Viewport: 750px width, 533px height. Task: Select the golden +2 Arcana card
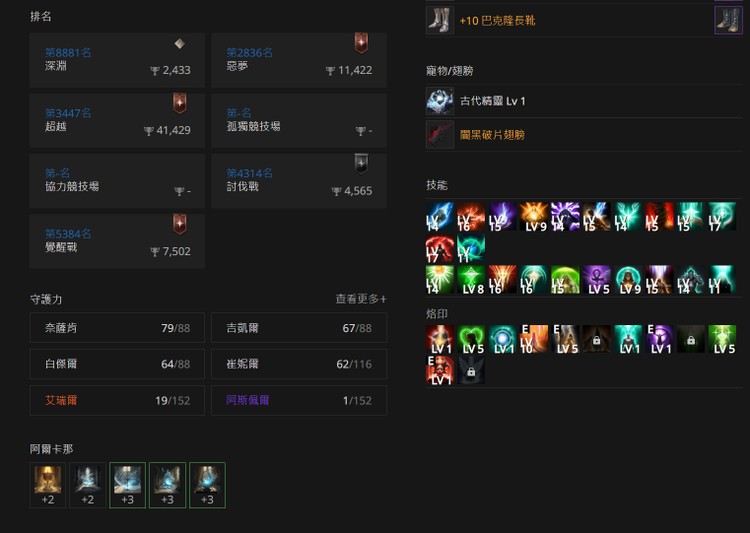[x=47, y=485]
